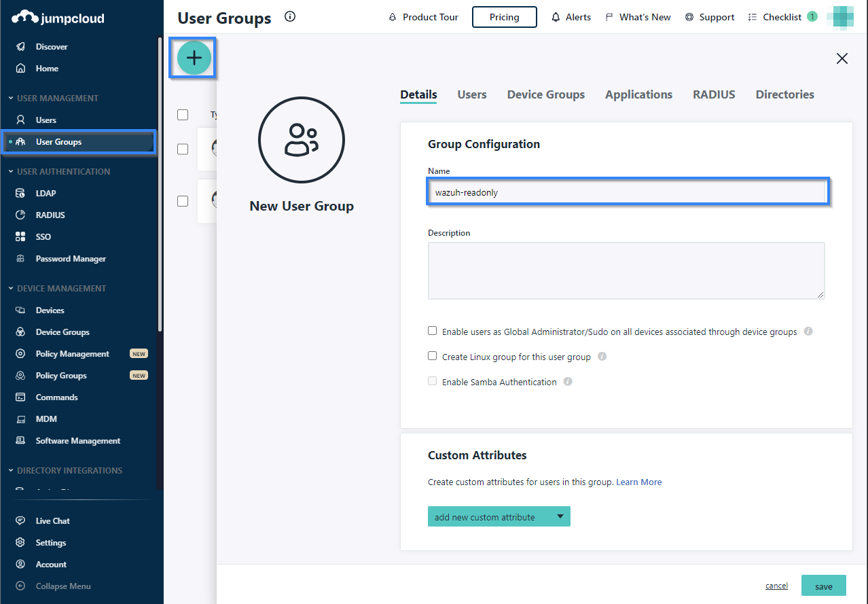Click the Pricing button
Screen dimensions: 868x604
click(x=505, y=17)
